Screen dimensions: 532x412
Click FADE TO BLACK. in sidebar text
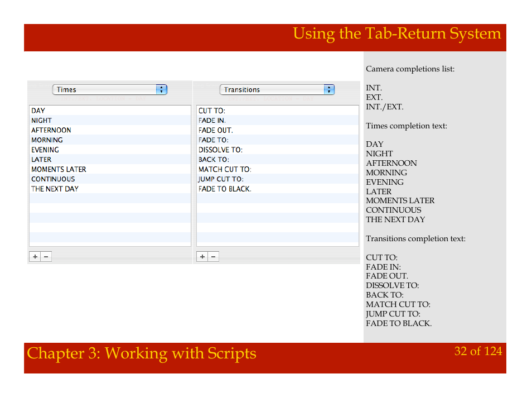[x=399, y=323]
